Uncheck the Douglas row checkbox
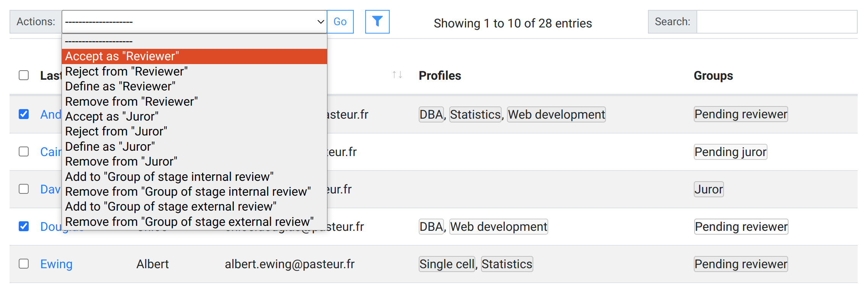The width and height of the screenshot is (868, 293). [x=24, y=226]
